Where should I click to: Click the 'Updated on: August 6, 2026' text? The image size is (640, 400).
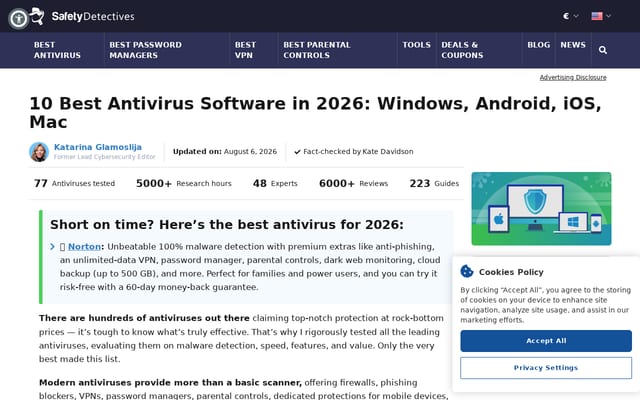(225, 151)
